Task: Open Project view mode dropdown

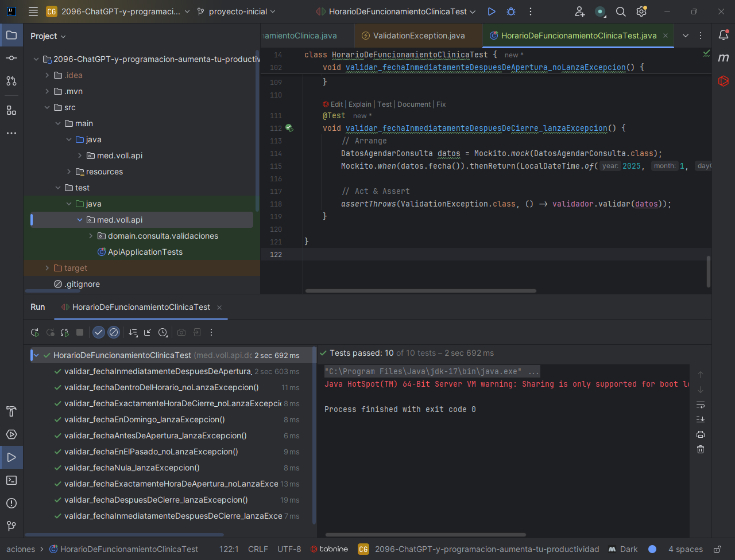Action: click(x=48, y=36)
